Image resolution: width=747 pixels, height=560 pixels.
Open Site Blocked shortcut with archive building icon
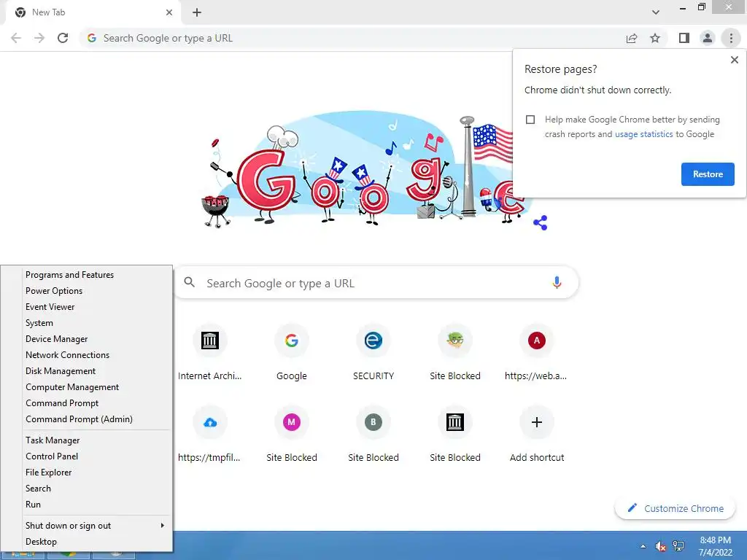point(455,435)
